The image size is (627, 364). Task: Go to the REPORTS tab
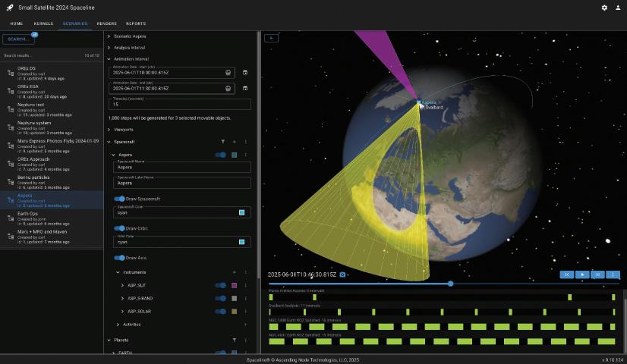click(x=136, y=24)
